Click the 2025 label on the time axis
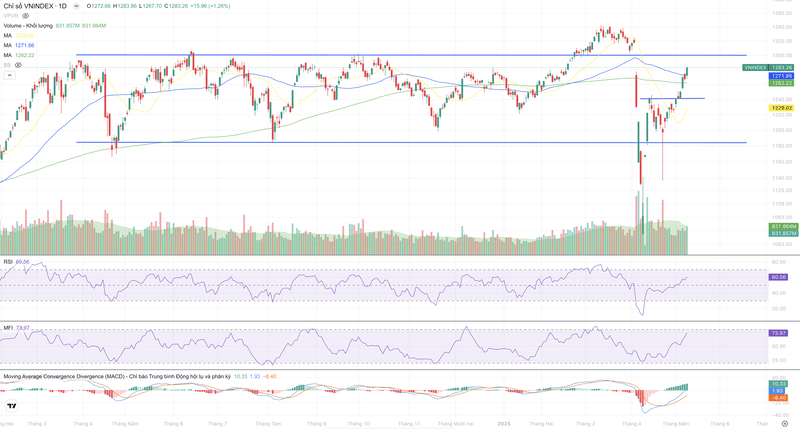800x429 pixels. [504, 424]
